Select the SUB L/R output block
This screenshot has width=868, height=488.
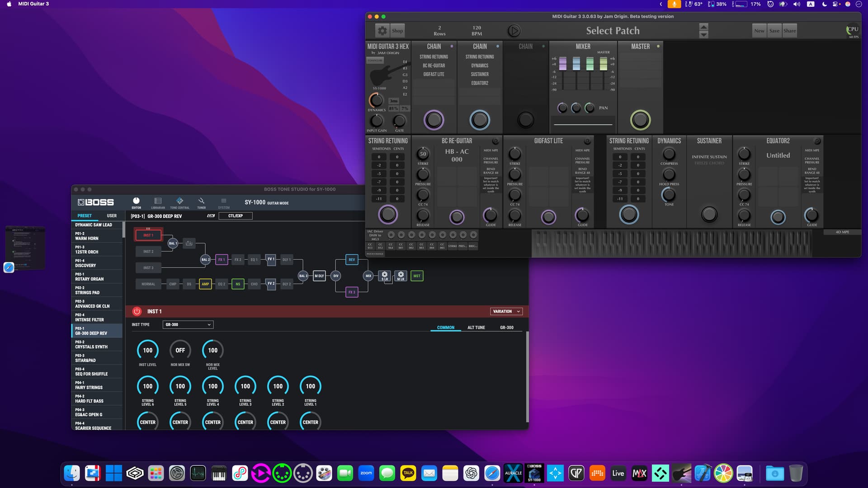coord(385,276)
